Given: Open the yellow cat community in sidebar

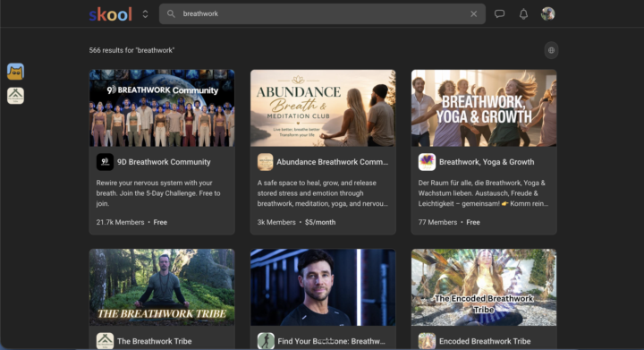Looking at the screenshot, I should pyautogui.click(x=15, y=72).
